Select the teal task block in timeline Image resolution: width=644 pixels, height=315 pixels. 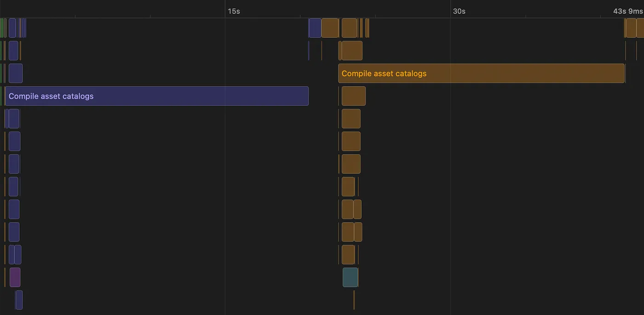pyautogui.click(x=350, y=277)
